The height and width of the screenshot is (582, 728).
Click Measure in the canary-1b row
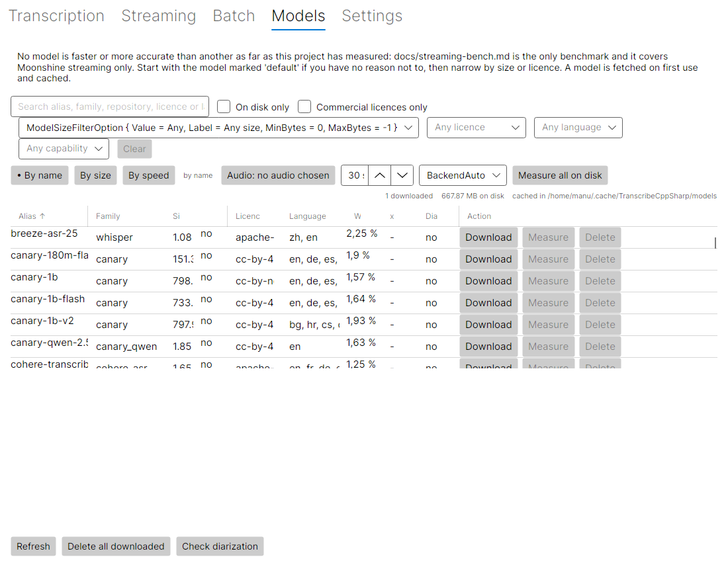pyautogui.click(x=549, y=281)
